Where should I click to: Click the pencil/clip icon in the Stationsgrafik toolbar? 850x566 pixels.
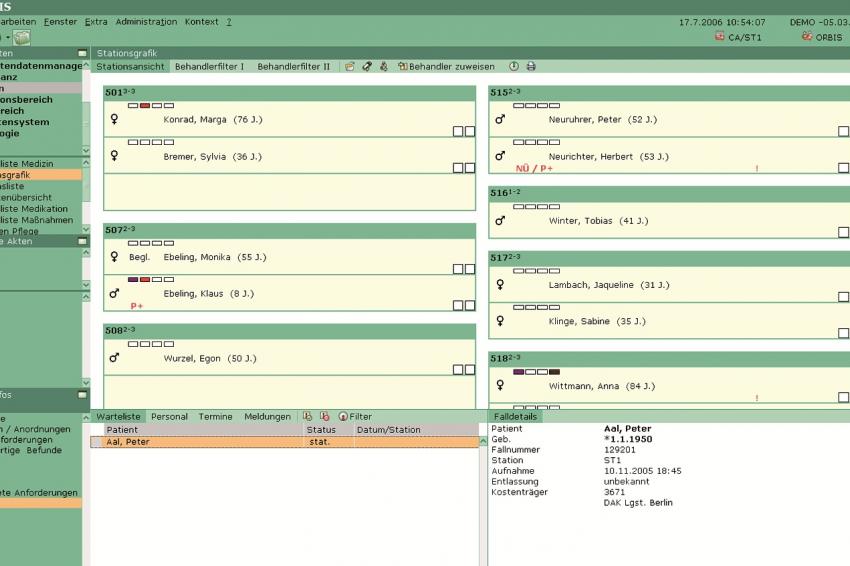[367, 67]
